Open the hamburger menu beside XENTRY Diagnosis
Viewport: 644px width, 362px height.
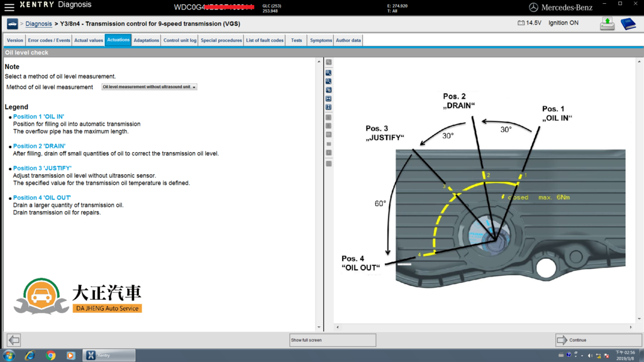click(9, 8)
